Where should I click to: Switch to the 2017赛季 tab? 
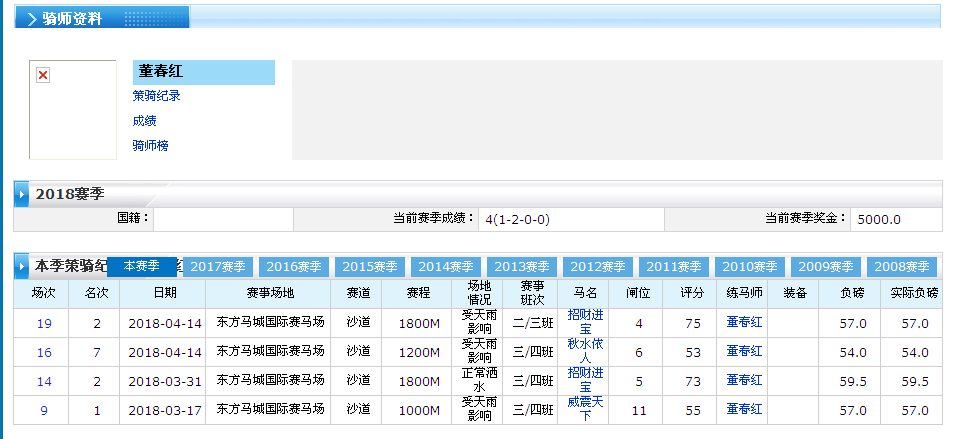pos(218,267)
